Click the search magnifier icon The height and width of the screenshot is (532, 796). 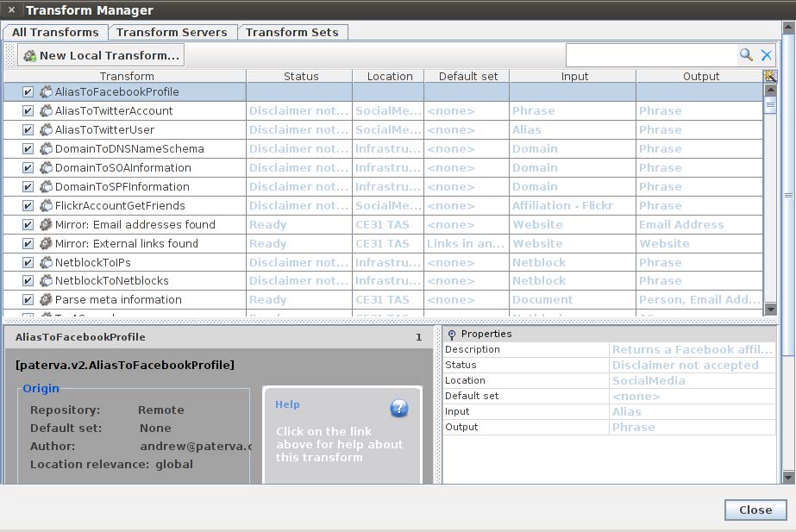click(x=746, y=55)
